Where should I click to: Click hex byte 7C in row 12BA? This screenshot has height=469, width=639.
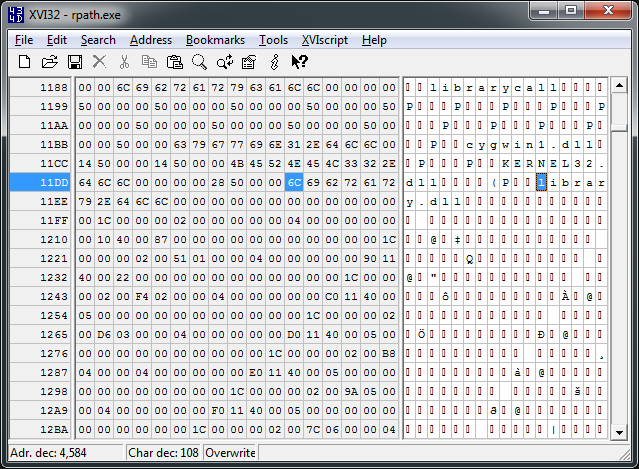point(313,429)
